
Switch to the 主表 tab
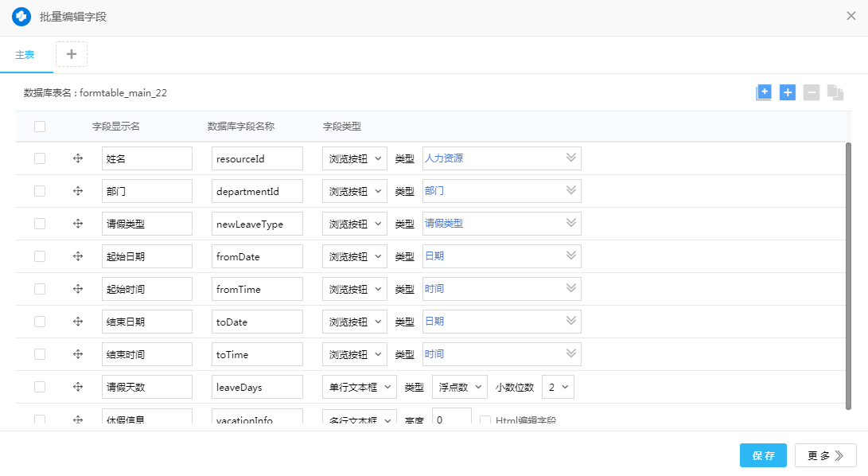pos(25,55)
